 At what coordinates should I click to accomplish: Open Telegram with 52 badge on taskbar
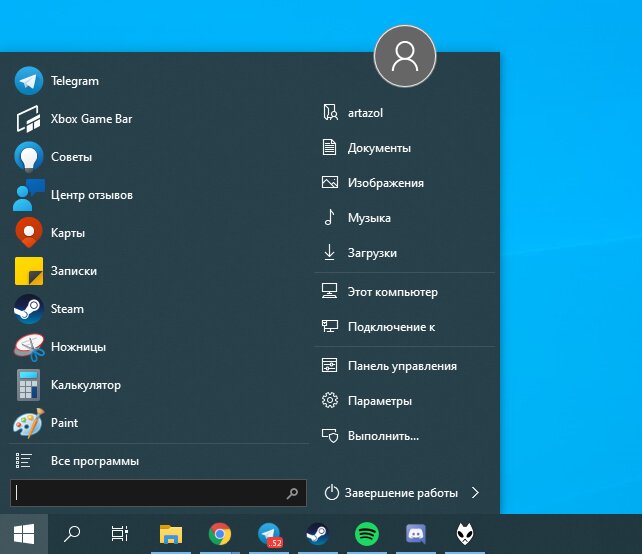click(269, 534)
